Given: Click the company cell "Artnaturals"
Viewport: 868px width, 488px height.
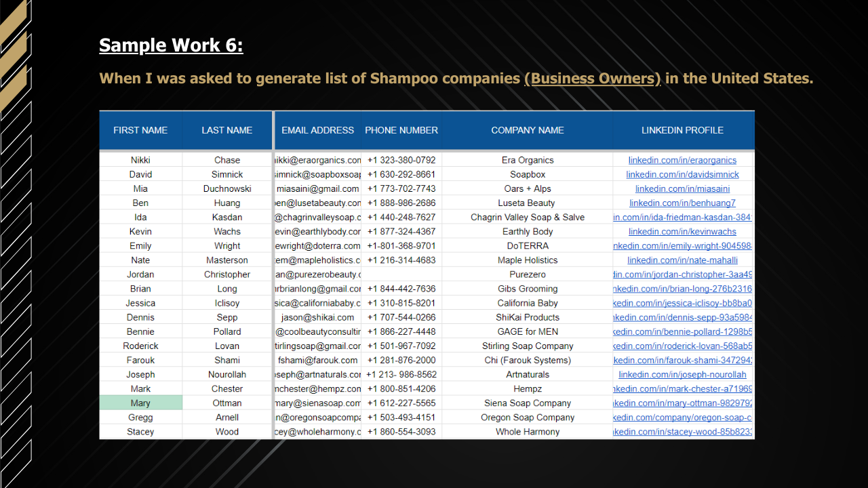Looking at the screenshot, I should point(528,375).
